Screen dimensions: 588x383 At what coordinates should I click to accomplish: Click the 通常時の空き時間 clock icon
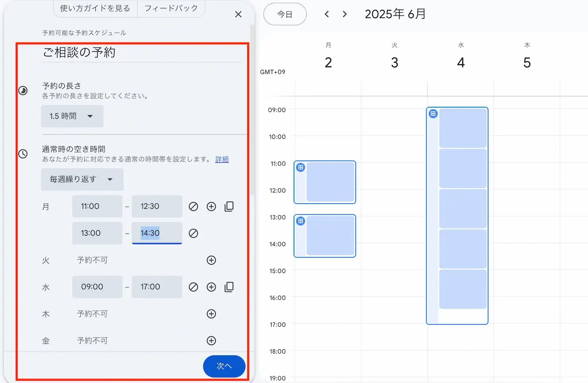point(23,154)
